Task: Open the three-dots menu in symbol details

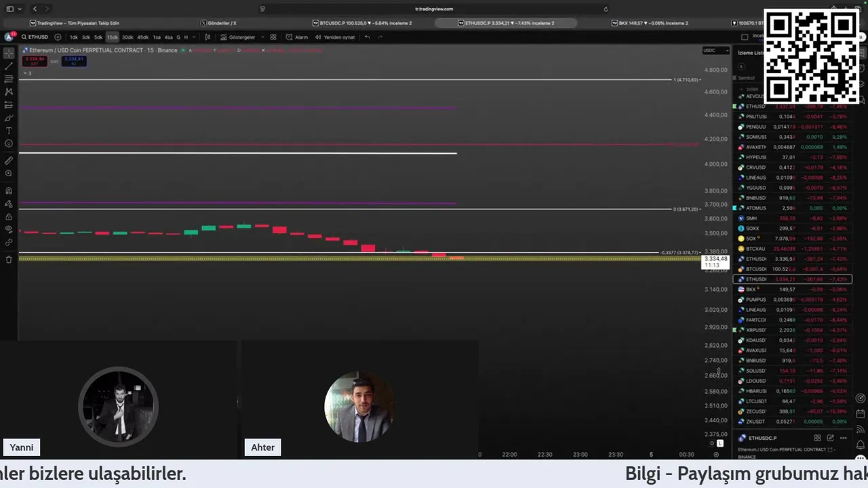Action: coord(843,438)
